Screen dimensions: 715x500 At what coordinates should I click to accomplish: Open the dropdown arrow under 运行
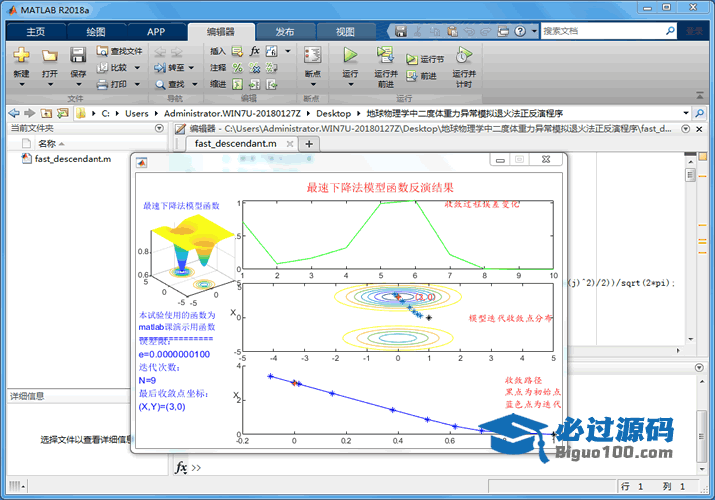(x=350, y=84)
